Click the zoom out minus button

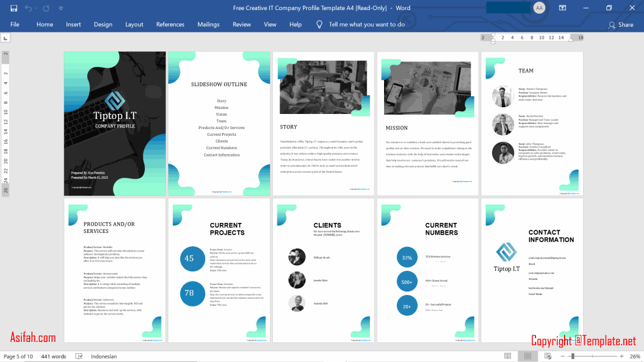[562, 356]
